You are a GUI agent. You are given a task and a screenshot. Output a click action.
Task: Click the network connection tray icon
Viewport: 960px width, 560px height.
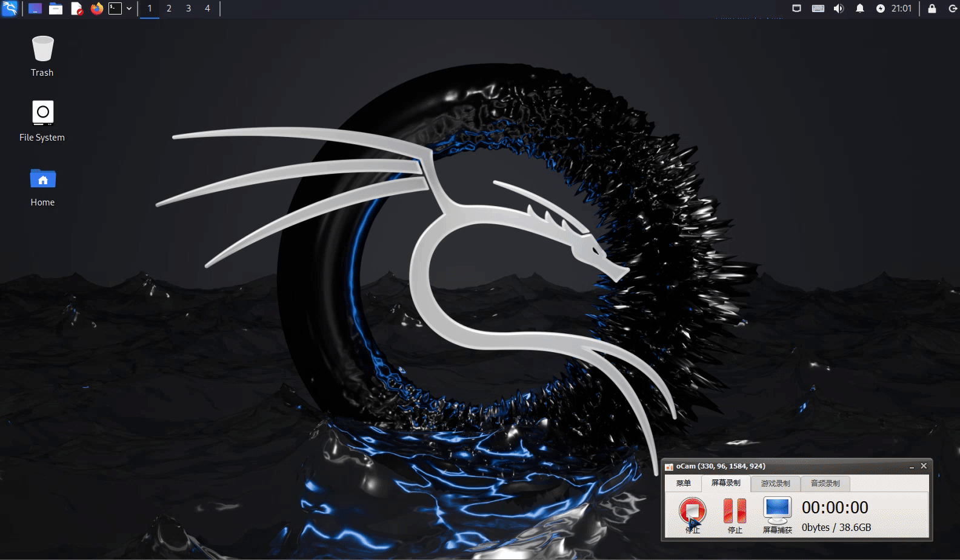tap(797, 8)
